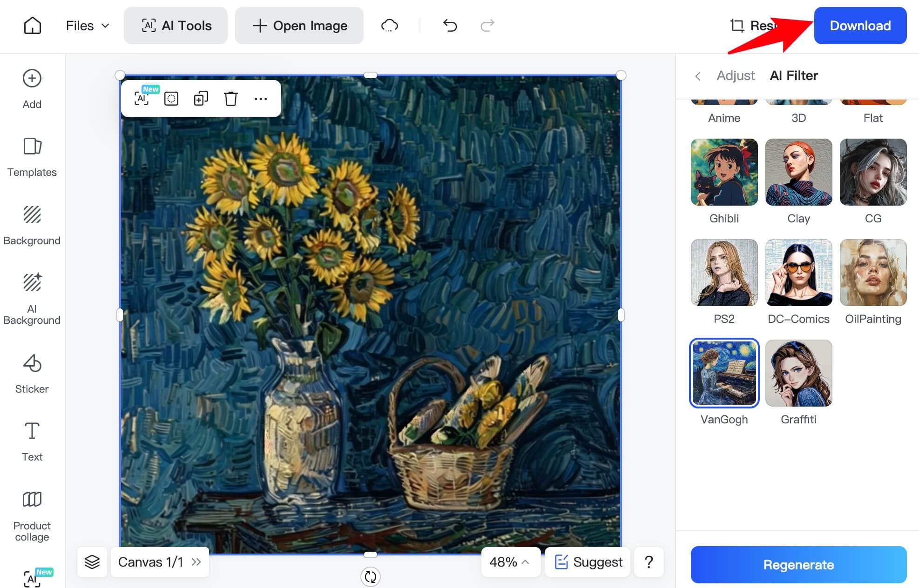
Task: Undo the last action
Action: 450,26
